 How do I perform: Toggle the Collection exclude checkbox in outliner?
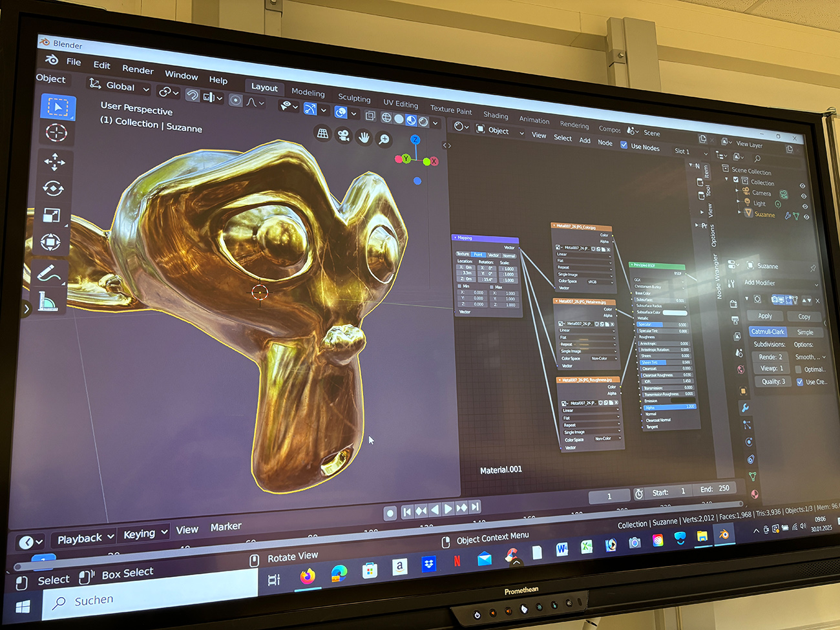(735, 180)
